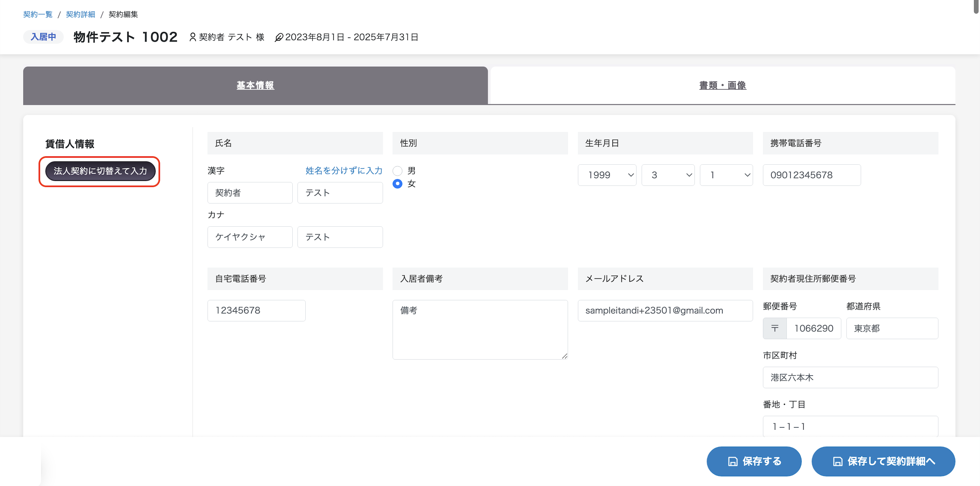The width and height of the screenshot is (980, 486).
Task: Click the 入居者備考 textarea
Action: click(x=480, y=330)
